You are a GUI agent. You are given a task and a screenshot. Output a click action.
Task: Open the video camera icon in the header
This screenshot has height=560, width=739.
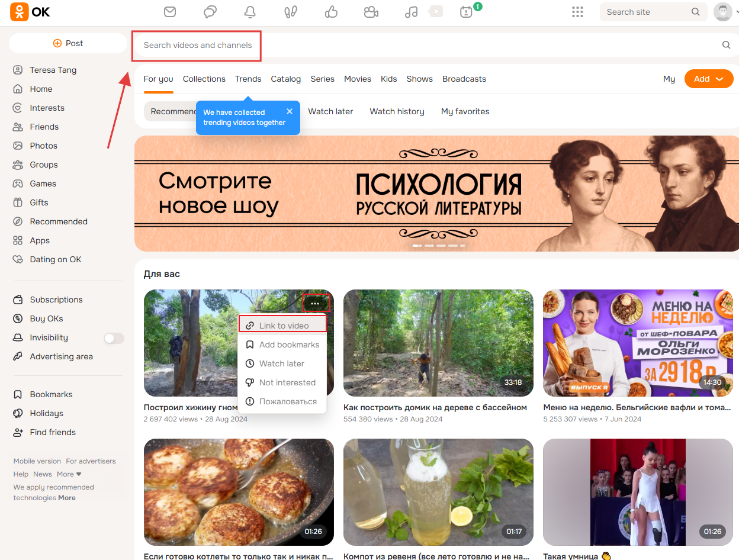371,12
